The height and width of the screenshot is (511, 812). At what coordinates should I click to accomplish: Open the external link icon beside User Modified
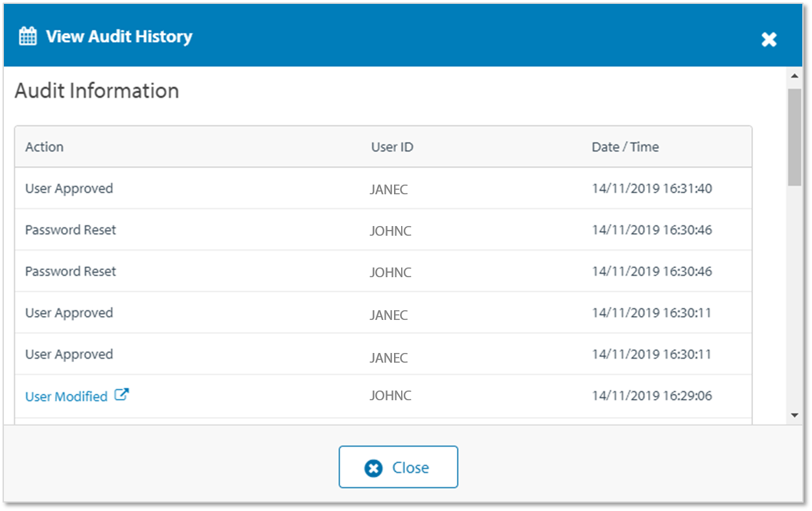point(122,394)
